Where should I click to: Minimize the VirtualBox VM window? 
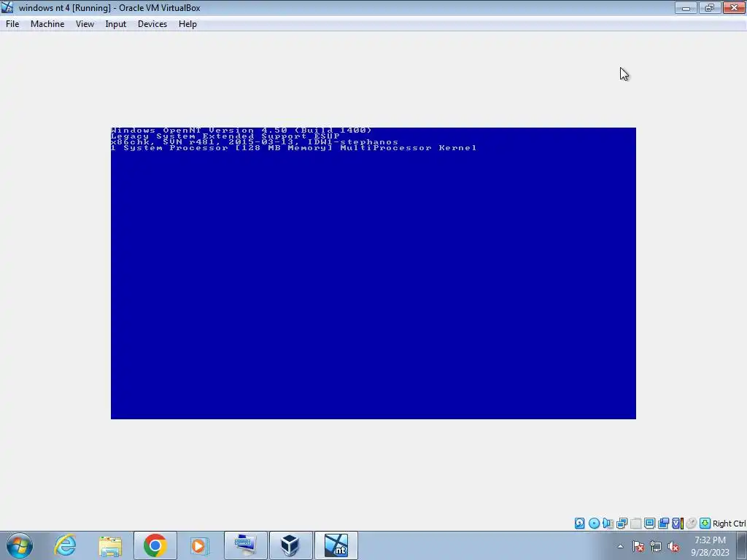coord(686,7)
